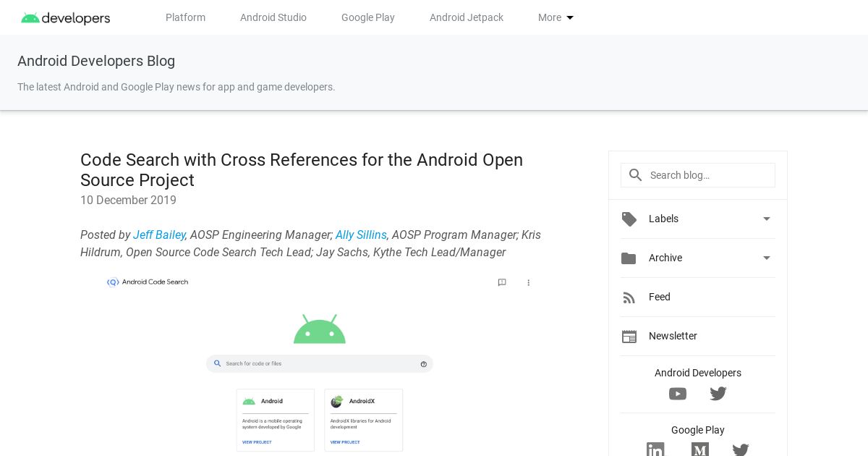Click the Android Code Search screenshot image
868x456 pixels.
point(320,364)
